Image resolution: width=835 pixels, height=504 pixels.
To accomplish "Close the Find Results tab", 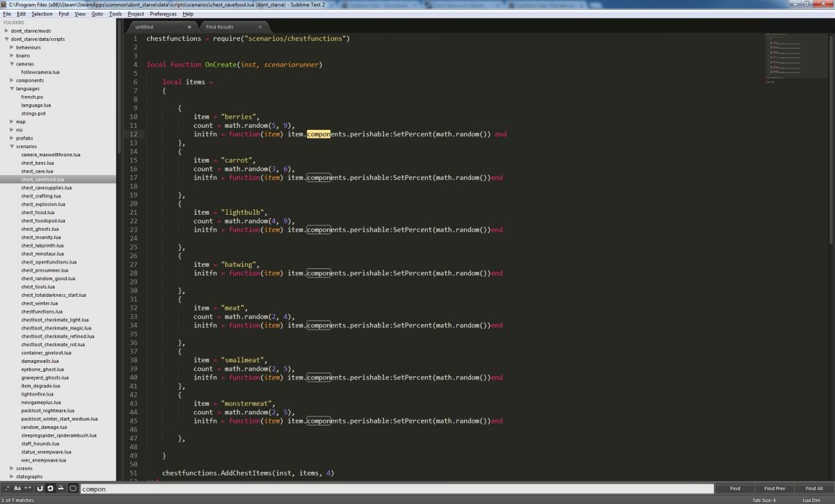I will point(260,27).
